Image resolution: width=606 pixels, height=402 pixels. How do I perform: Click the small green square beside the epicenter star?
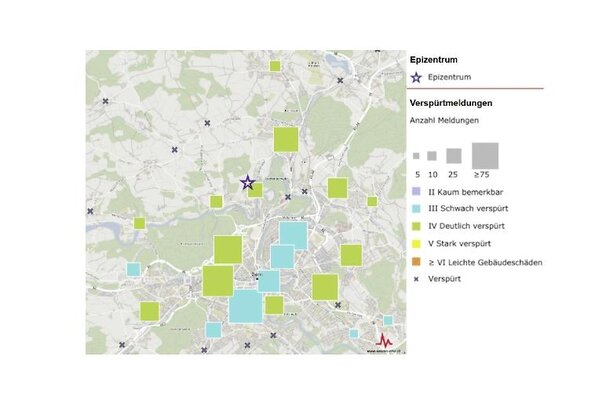(x=256, y=189)
